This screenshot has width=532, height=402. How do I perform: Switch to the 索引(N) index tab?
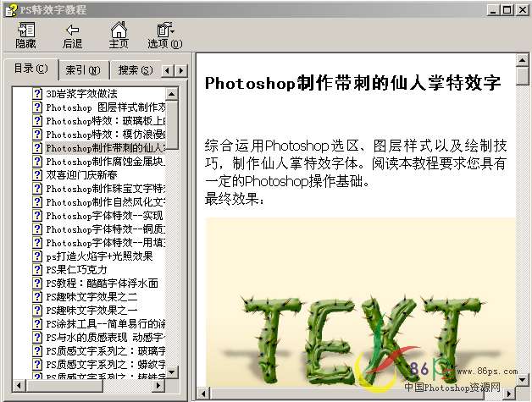click(x=83, y=70)
